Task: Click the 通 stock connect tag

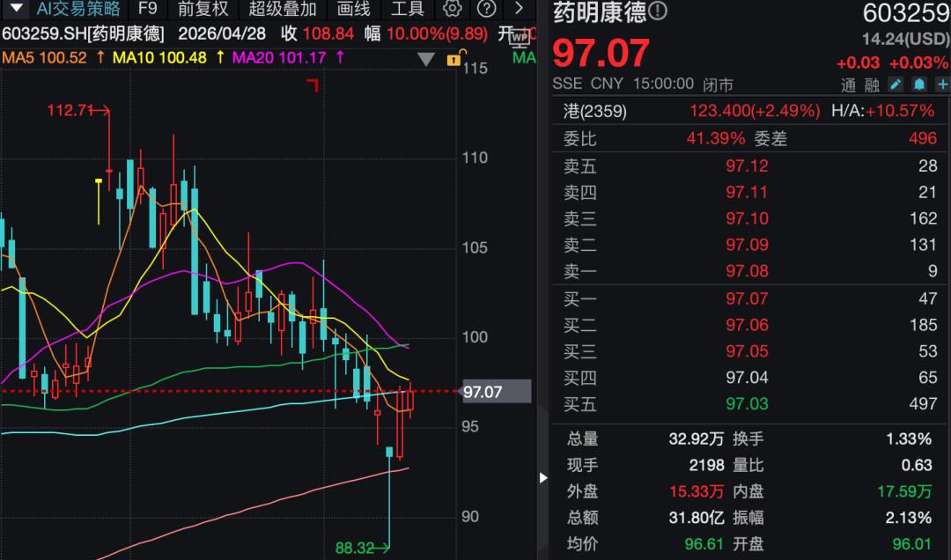Action: coord(849,85)
